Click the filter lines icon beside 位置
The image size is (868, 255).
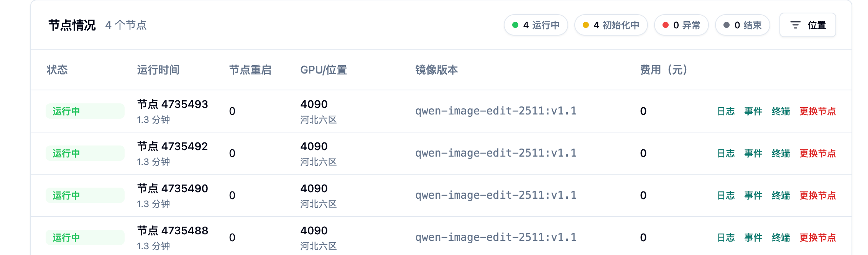796,25
